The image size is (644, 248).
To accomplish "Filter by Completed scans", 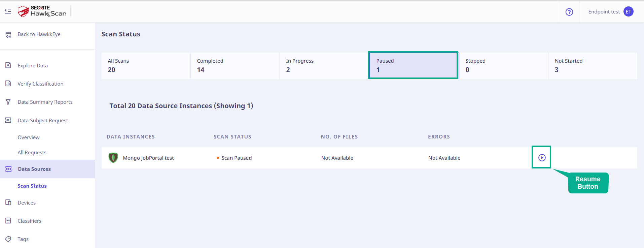I will (x=235, y=66).
